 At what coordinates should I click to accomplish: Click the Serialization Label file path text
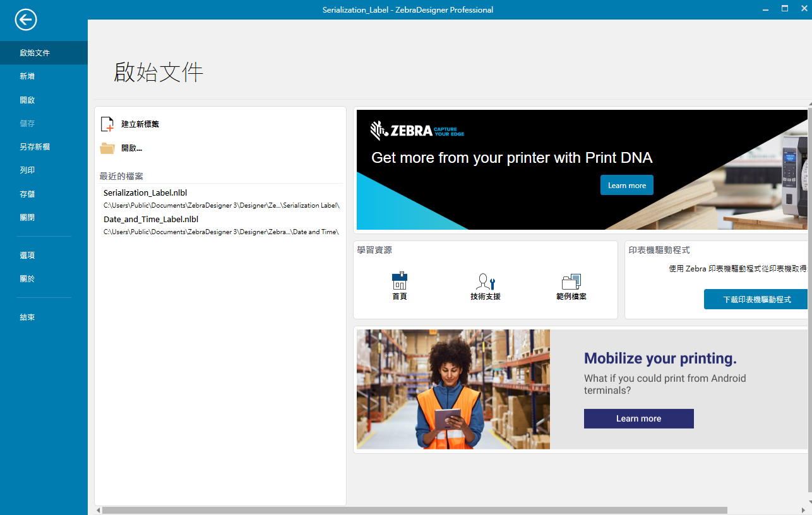click(x=222, y=206)
